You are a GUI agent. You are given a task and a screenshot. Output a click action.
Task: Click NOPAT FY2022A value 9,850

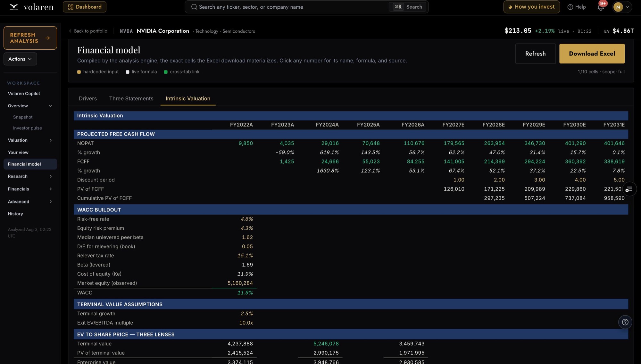point(246,143)
